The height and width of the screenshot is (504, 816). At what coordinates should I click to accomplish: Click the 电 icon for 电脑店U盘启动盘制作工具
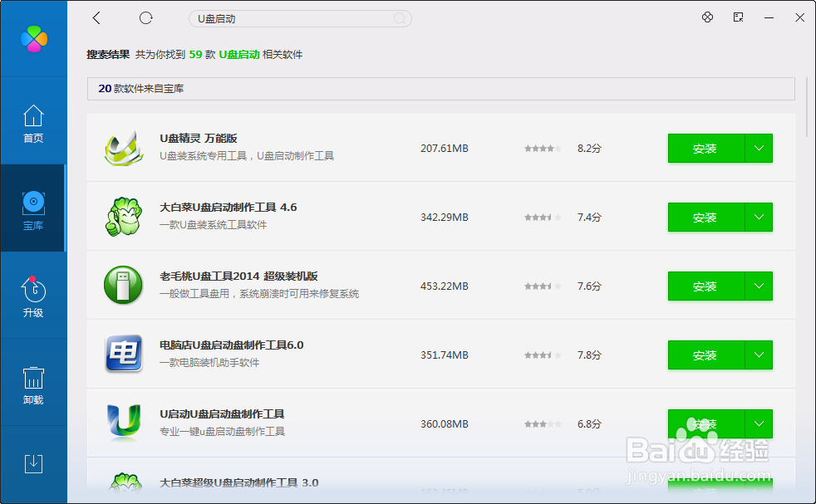coord(123,355)
